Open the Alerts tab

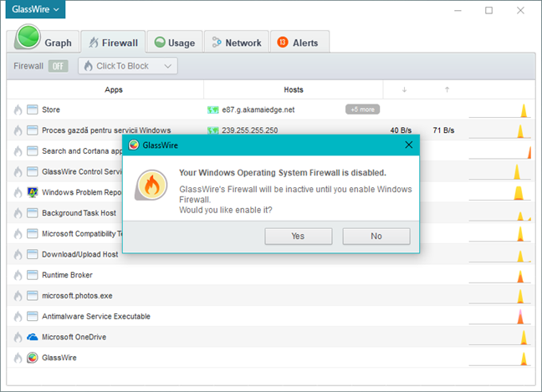pyautogui.click(x=299, y=42)
